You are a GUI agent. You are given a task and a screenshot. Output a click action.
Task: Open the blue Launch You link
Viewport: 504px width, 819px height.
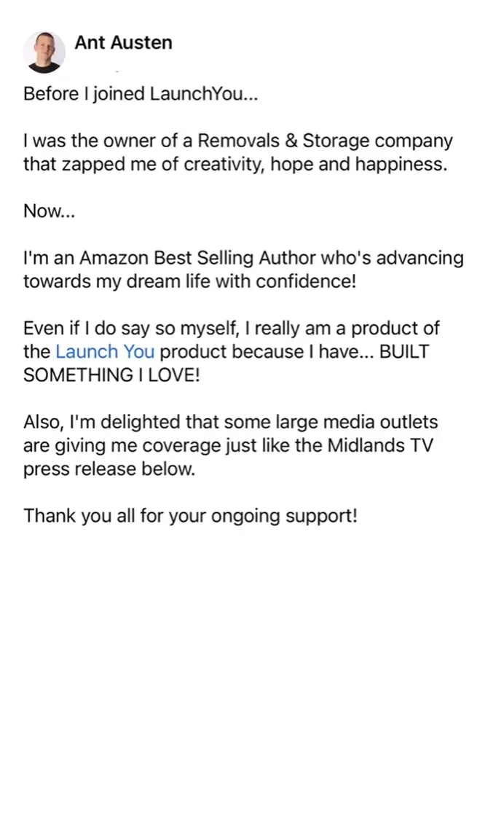[x=105, y=352]
